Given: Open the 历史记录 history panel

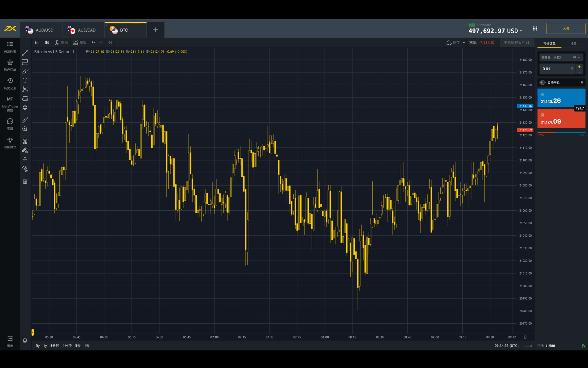Looking at the screenshot, I should (10, 84).
